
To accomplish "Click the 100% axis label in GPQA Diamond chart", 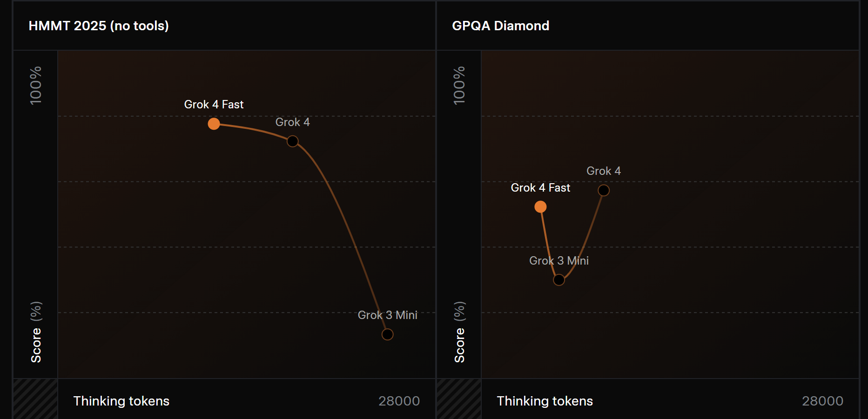I will coord(459,86).
